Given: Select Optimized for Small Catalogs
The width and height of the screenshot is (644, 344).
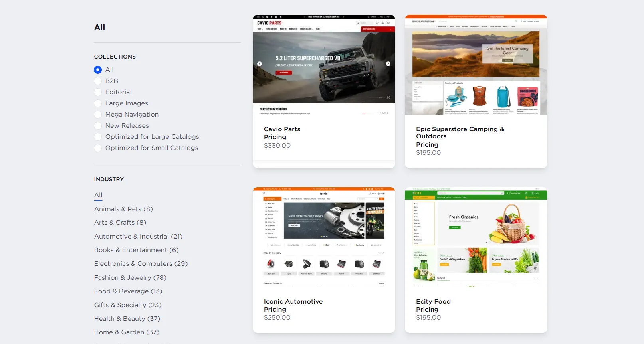Looking at the screenshot, I should (x=98, y=148).
